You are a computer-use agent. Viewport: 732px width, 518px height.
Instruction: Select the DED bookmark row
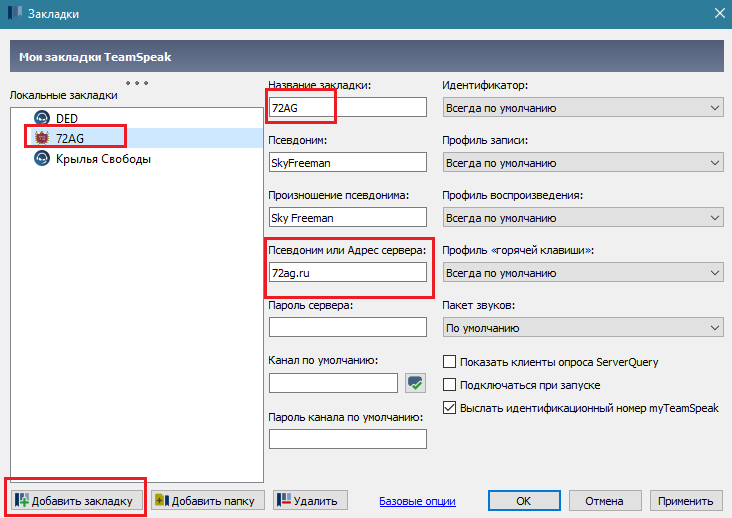point(137,118)
